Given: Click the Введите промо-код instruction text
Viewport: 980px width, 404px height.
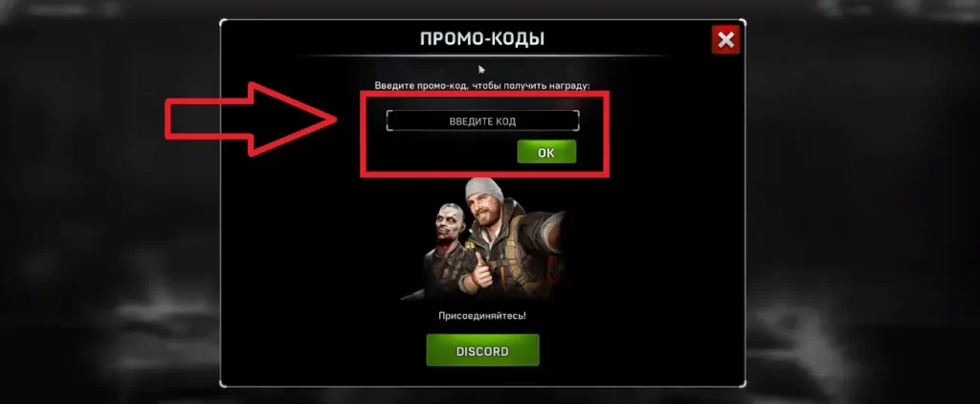Looking at the screenshot, I should (482, 85).
